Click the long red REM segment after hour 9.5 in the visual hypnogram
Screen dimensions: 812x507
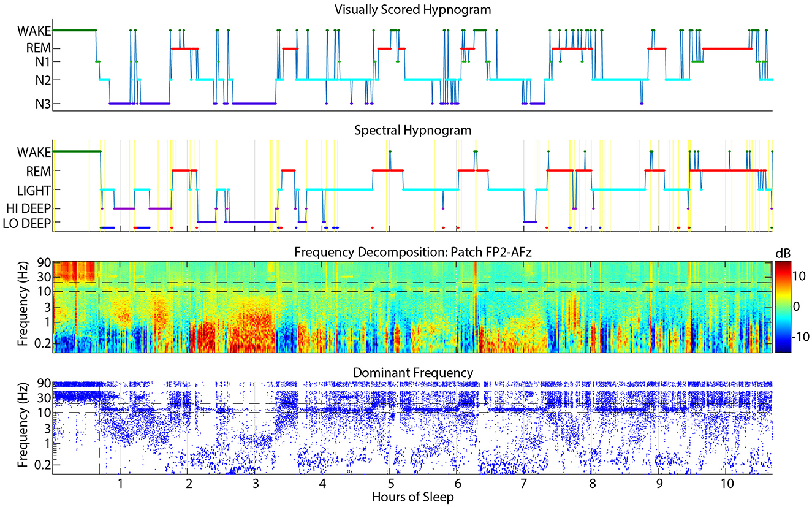pos(727,48)
